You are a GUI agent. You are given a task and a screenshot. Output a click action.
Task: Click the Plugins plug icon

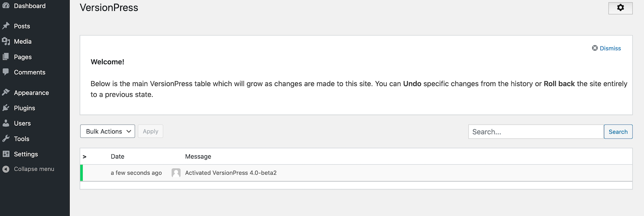click(x=6, y=108)
